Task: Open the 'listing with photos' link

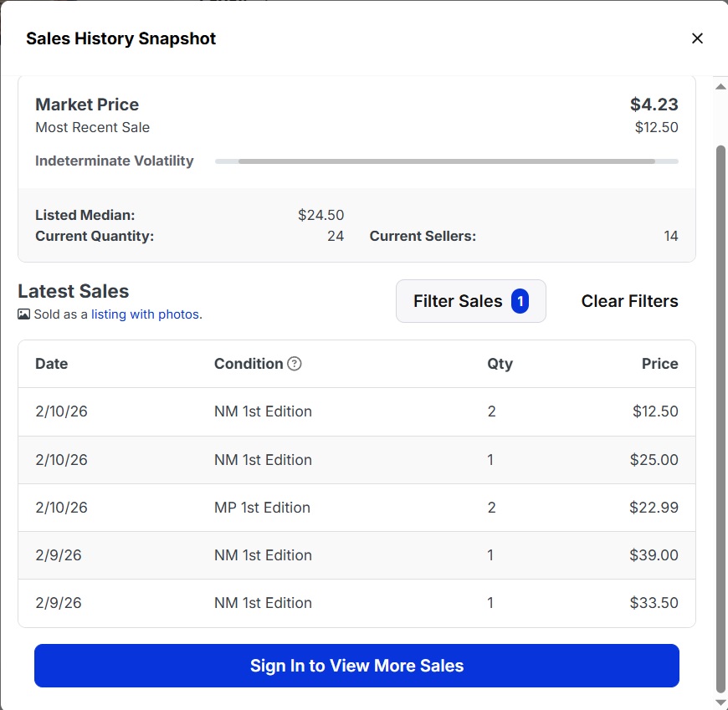Action: click(x=146, y=314)
